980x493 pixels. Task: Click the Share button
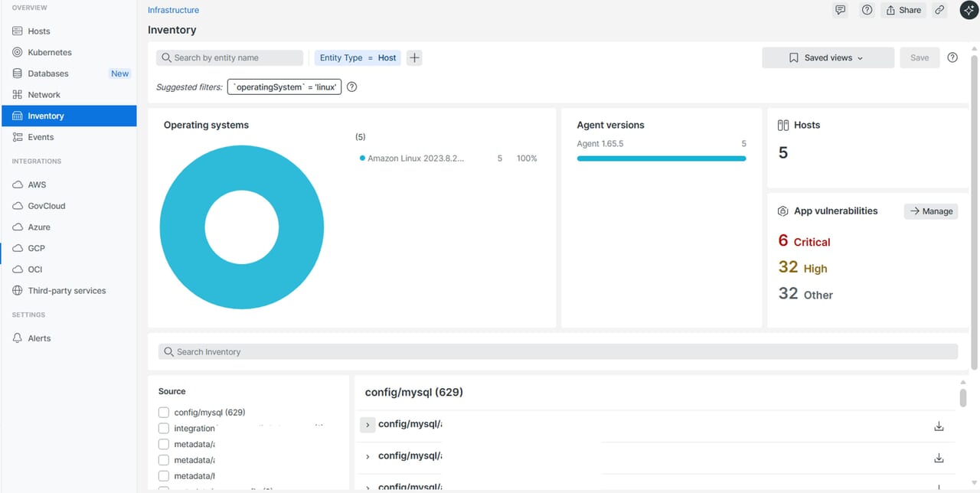point(903,10)
